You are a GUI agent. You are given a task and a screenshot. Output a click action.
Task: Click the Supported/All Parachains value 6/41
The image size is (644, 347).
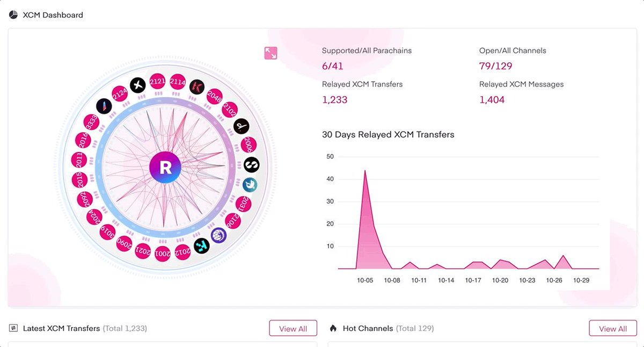point(333,66)
